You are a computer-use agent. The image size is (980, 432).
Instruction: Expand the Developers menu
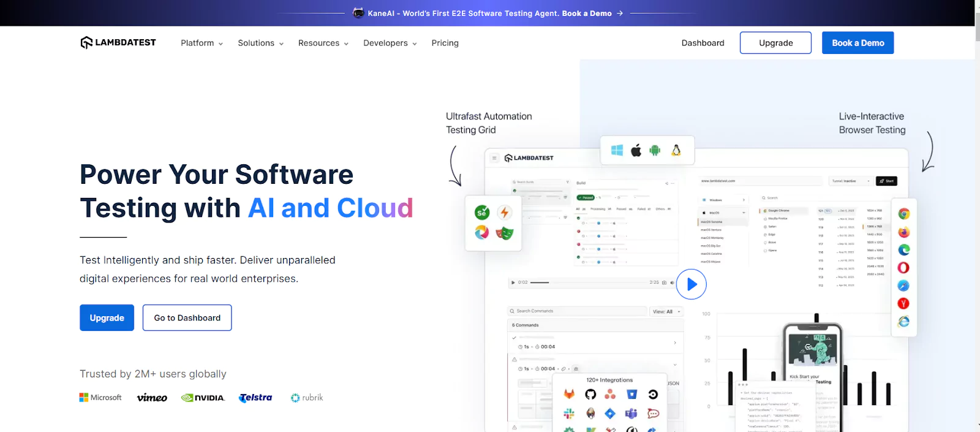pyautogui.click(x=390, y=43)
